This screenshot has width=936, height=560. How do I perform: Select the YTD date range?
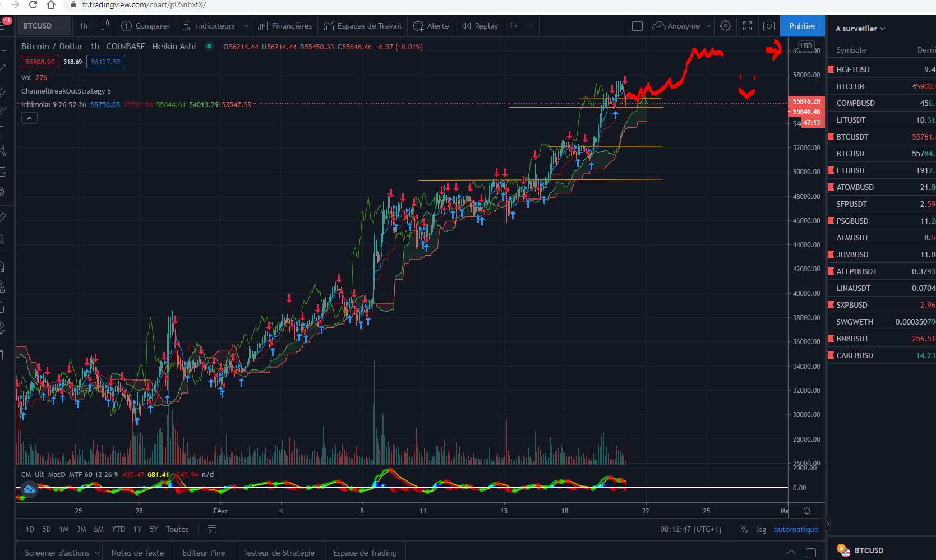[x=118, y=529]
